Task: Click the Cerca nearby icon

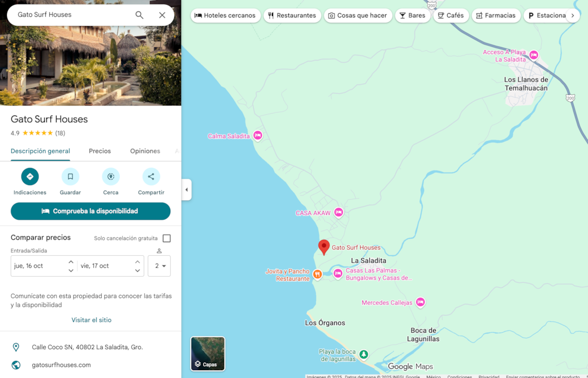Action: click(x=111, y=177)
